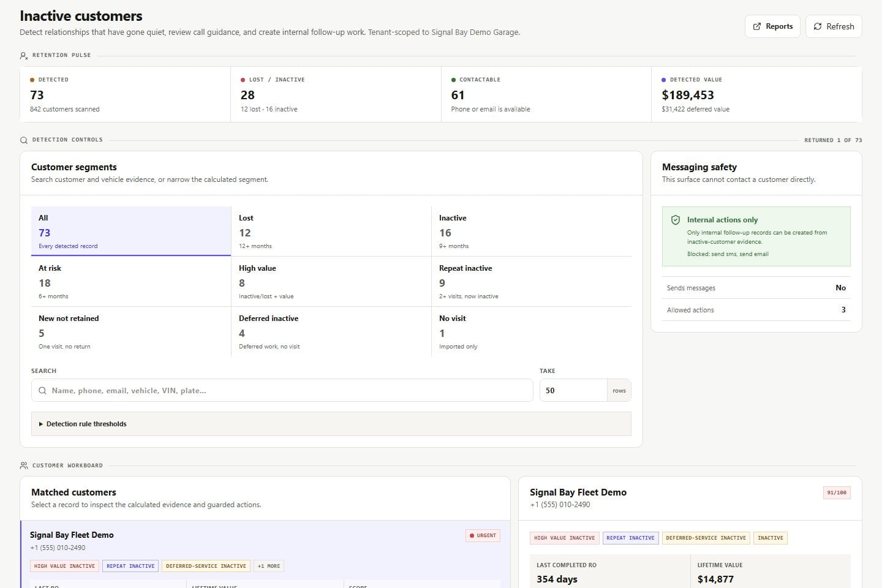This screenshot has width=882, height=588.
Task: Click the Take rows input showing 50
Action: click(x=573, y=390)
